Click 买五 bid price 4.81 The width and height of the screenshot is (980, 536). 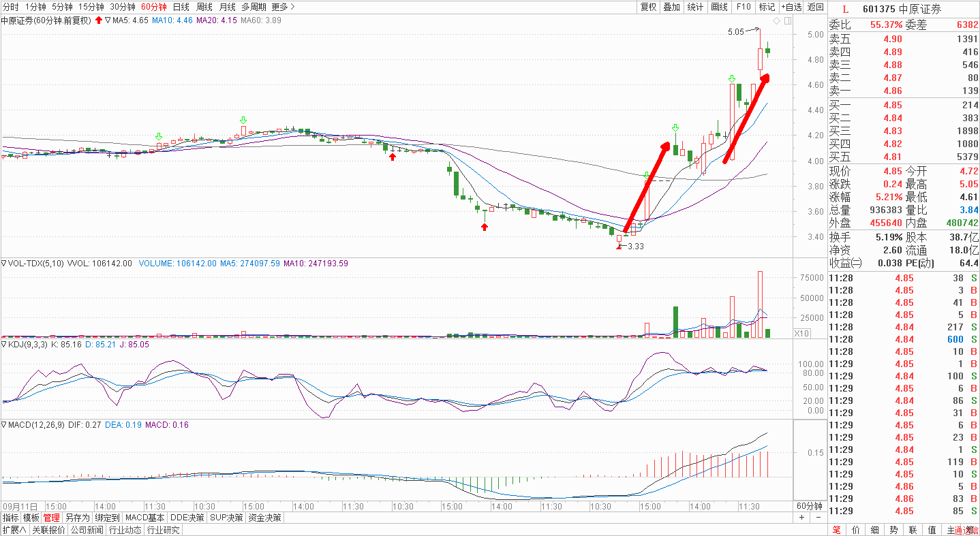893,157
